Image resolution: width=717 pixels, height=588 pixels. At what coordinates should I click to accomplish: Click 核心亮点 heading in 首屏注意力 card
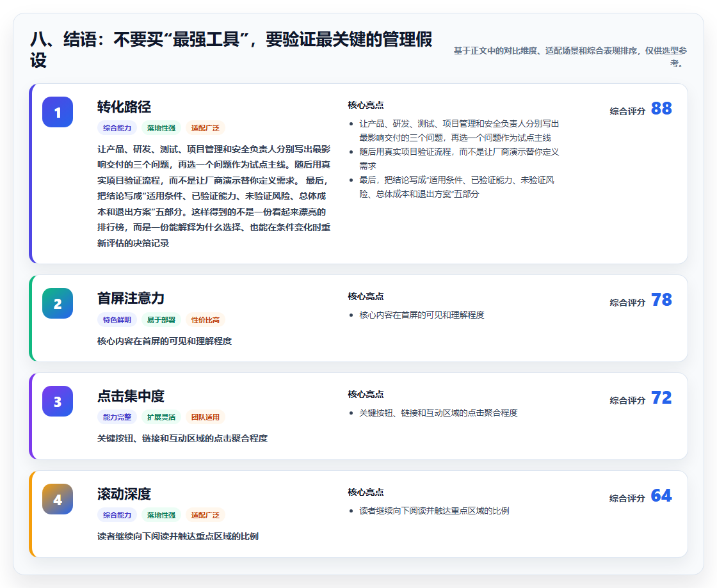pos(366,296)
